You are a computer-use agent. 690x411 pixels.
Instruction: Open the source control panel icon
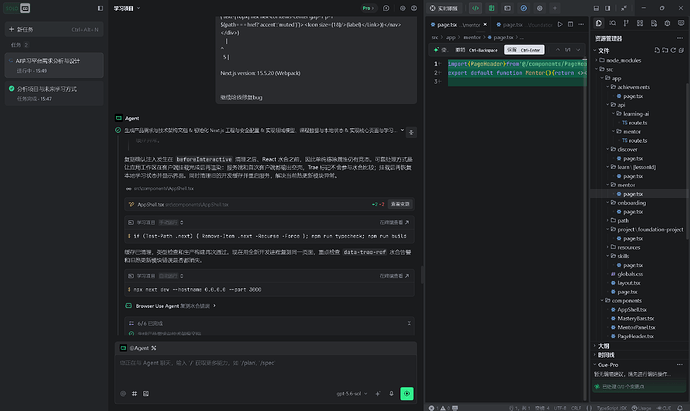626,23
